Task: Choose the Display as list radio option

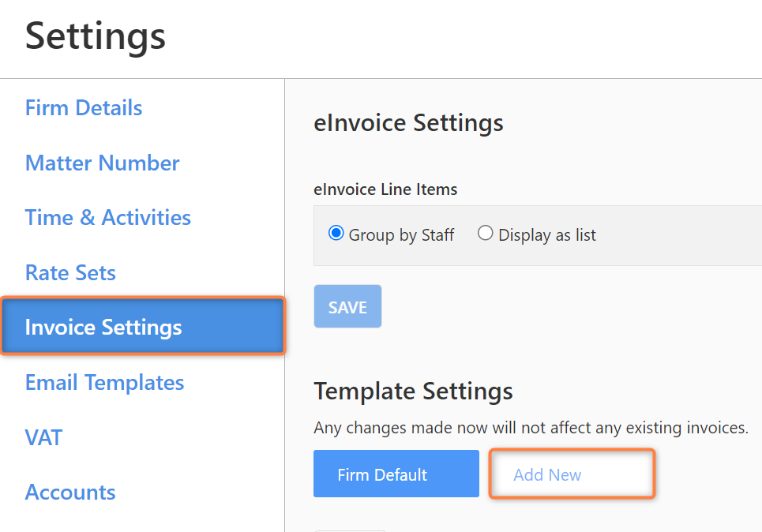Action: pyautogui.click(x=485, y=233)
